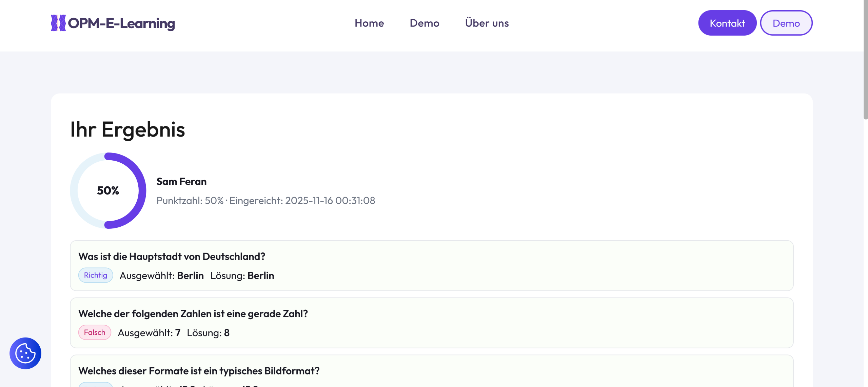
Task: Click the Punktzahl and Eingereicht line
Action: pyautogui.click(x=265, y=201)
